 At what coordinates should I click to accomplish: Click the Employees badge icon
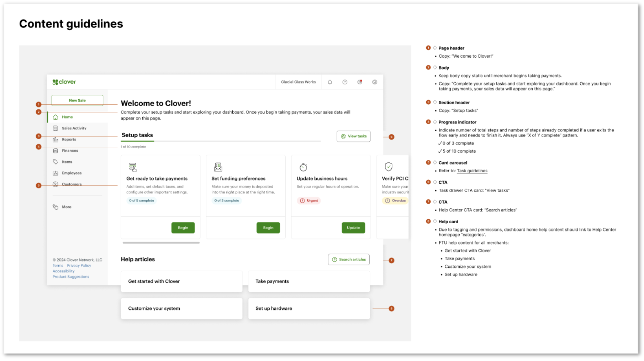click(x=56, y=173)
